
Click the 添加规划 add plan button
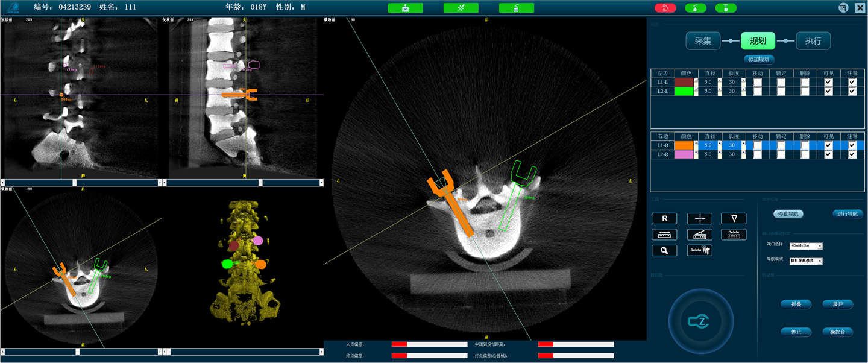coord(758,59)
